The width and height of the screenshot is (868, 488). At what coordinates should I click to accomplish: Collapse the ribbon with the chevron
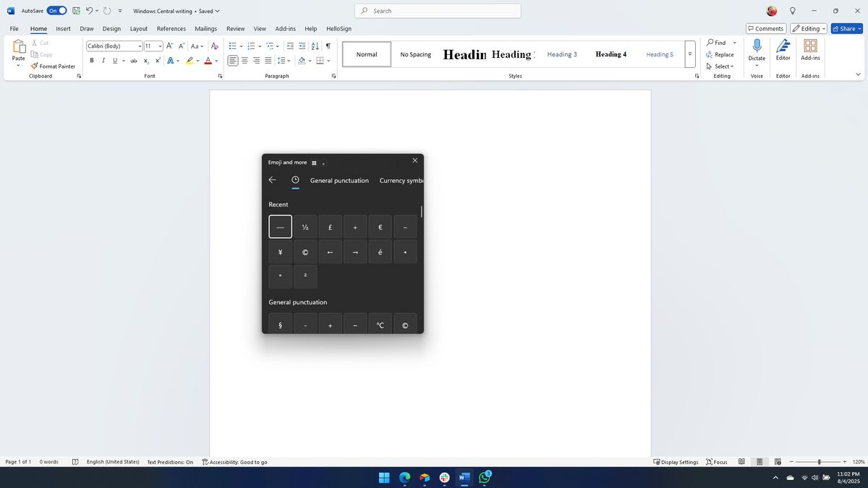858,74
